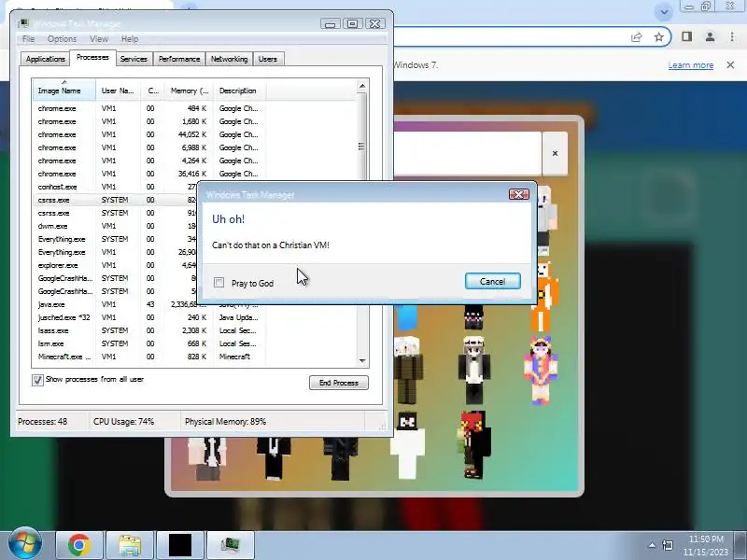Open the black console taskbar item
Viewport: 747px width, 560px height.
tap(180, 545)
